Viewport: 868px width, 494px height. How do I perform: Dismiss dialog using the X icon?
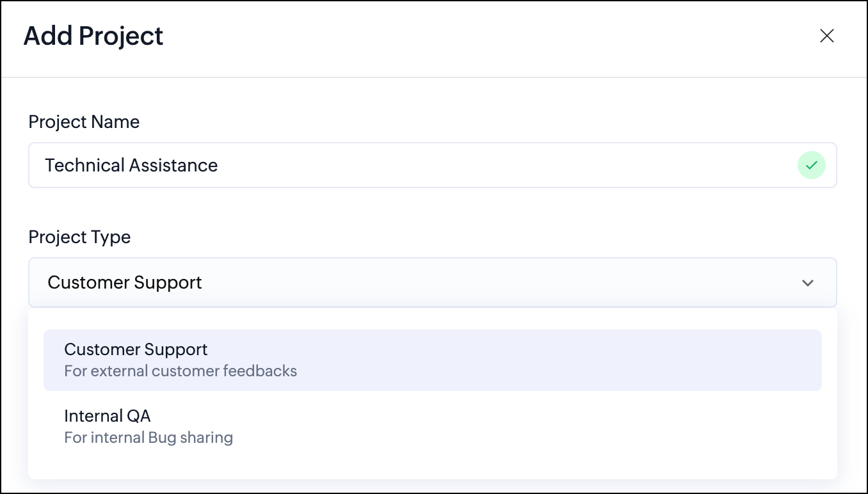(826, 36)
